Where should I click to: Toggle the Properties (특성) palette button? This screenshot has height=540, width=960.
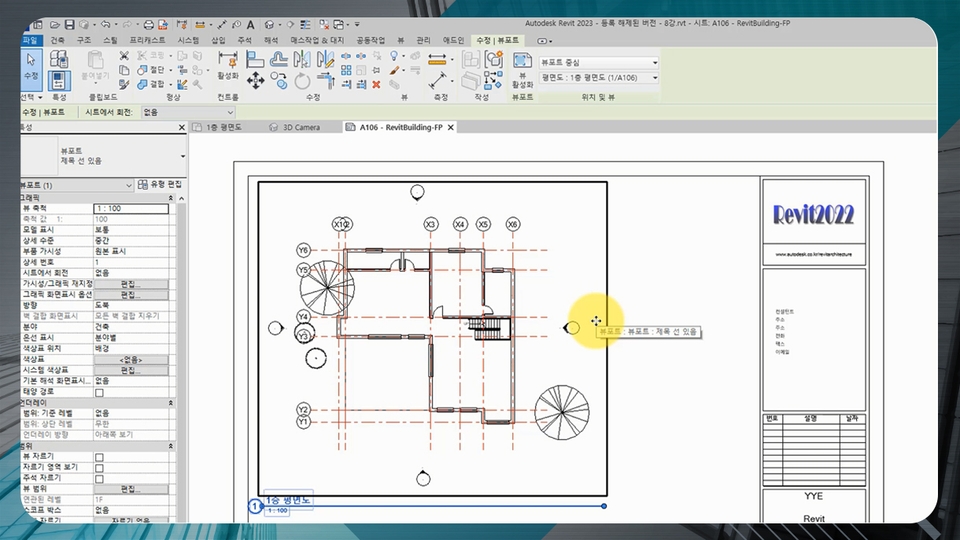tap(59, 80)
